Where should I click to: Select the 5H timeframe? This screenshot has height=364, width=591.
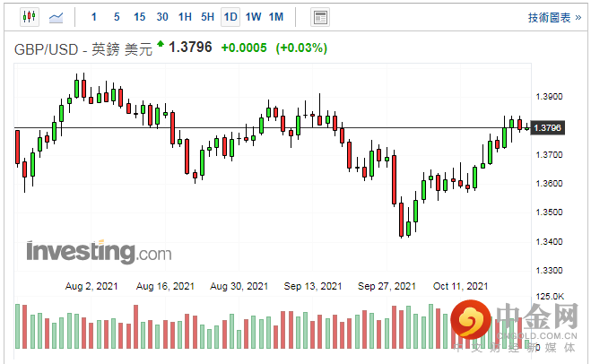207,17
